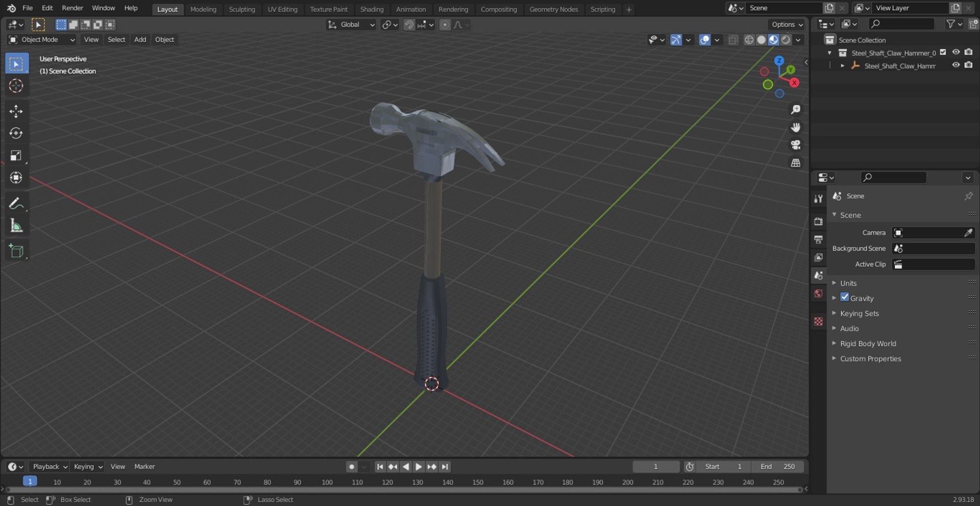
Task: Switch to the Shading workspace tab
Action: (372, 9)
